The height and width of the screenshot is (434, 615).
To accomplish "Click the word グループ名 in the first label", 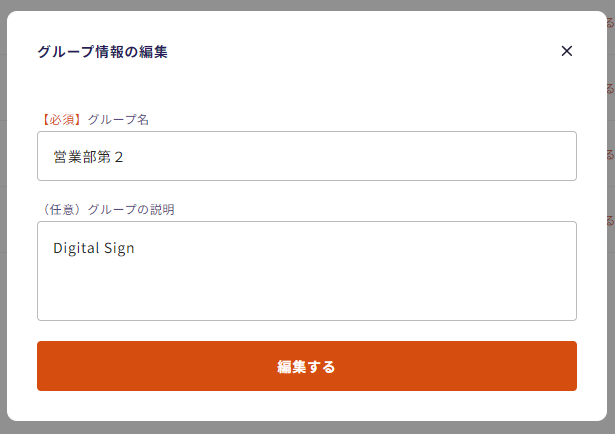I will click(x=118, y=119).
